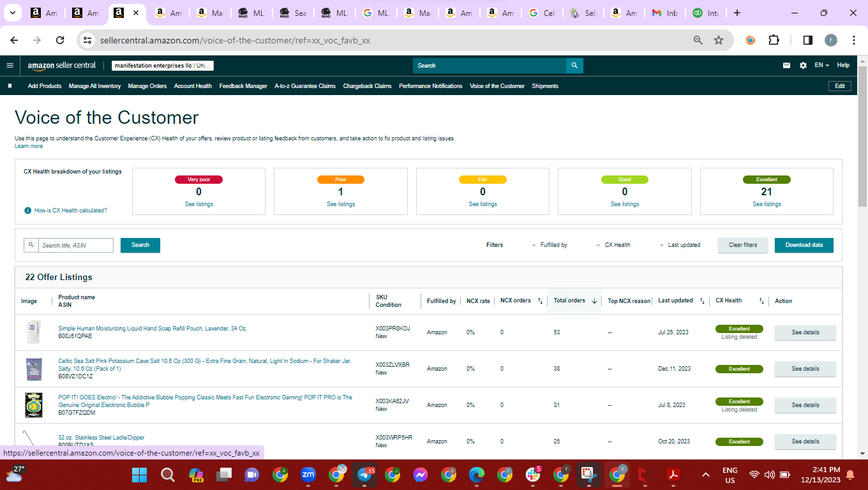
Task: Open POP IT! GOES Electric product link
Action: coord(205,401)
